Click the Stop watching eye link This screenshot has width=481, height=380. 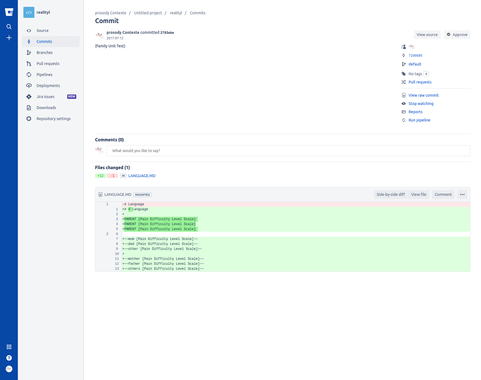tap(421, 104)
